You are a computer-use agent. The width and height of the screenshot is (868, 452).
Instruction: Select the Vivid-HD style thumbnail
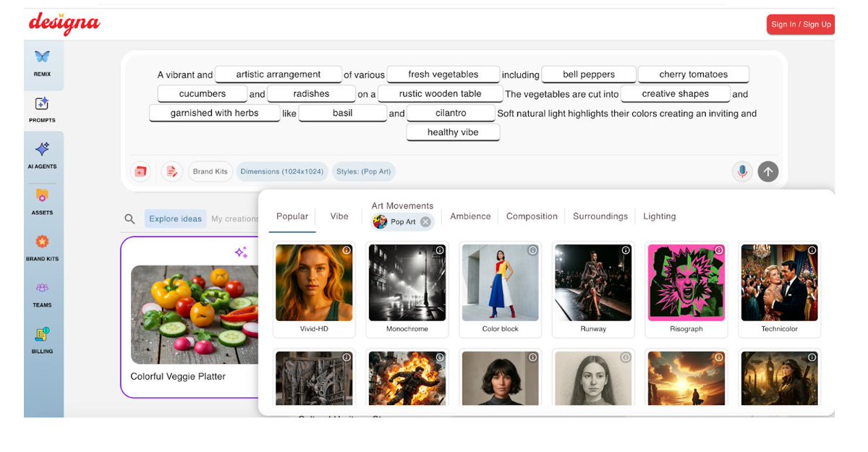(x=314, y=283)
